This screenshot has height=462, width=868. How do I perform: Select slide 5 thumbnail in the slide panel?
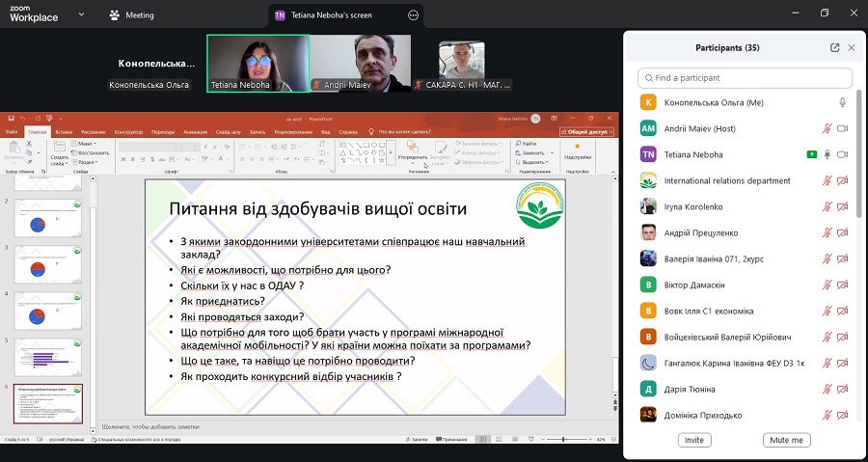[x=47, y=358]
